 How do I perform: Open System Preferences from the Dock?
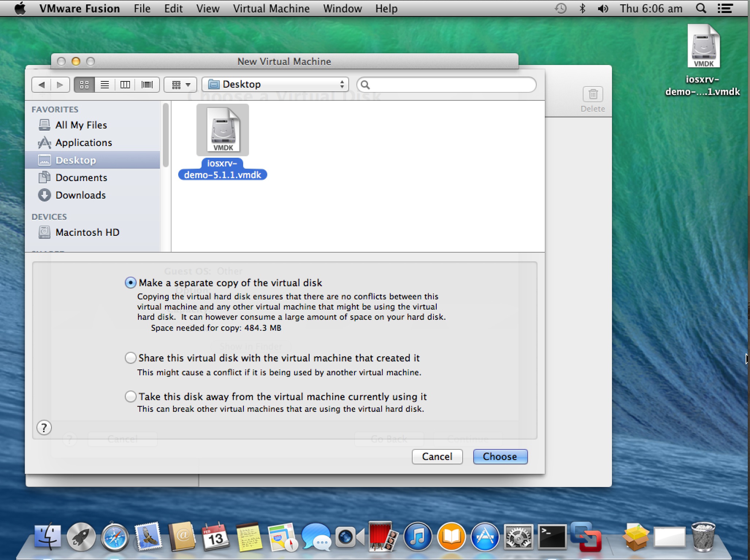[519, 537]
